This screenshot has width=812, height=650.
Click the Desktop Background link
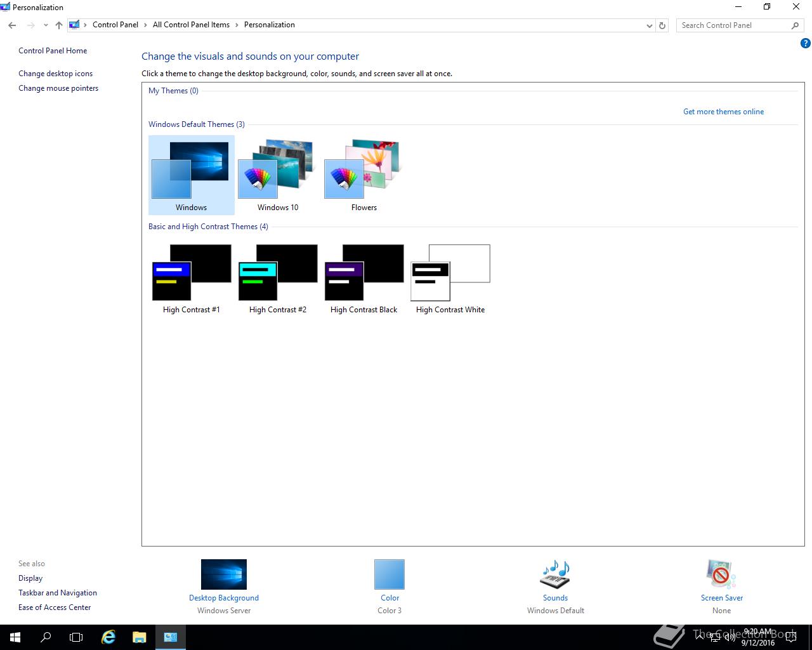click(224, 598)
